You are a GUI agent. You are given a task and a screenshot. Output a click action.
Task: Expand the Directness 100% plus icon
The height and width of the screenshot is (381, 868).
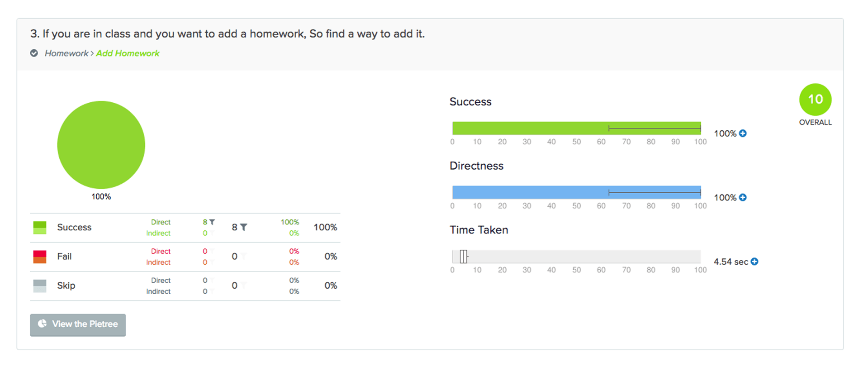[x=743, y=198]
